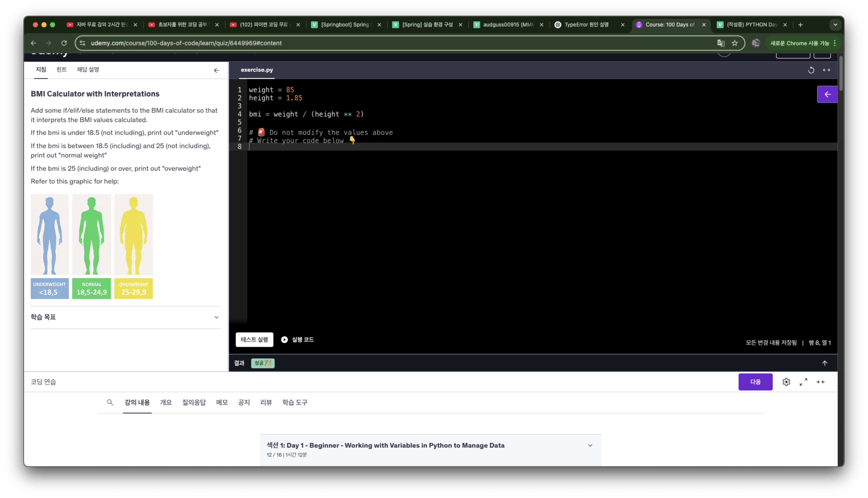Collapse the instructions panel with the back arrow

pos(216,70)
